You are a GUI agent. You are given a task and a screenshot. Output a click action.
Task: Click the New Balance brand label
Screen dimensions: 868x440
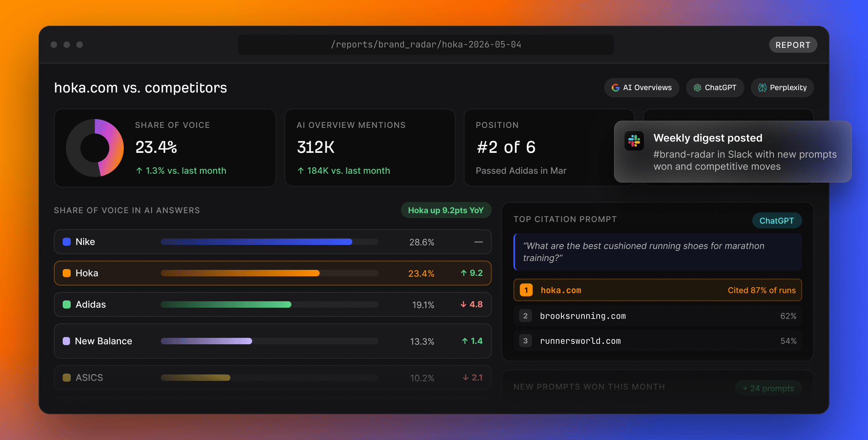(103, 341)
